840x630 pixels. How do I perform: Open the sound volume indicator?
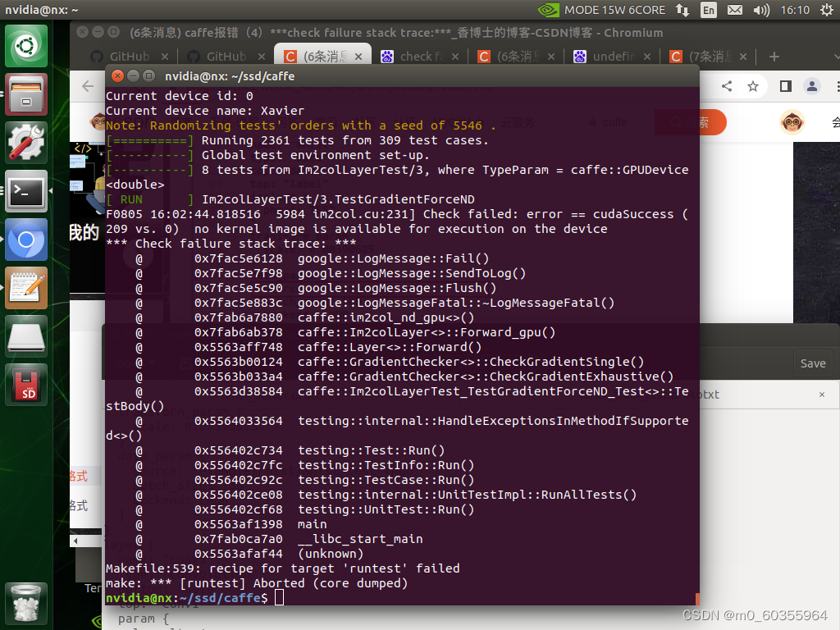click(x=761, y=10)
